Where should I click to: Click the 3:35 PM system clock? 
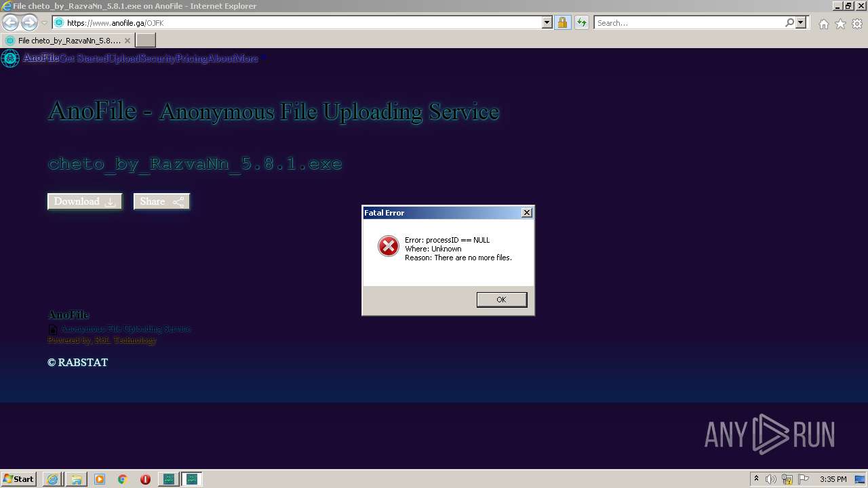pyautogui.click(x=833, y=479)
